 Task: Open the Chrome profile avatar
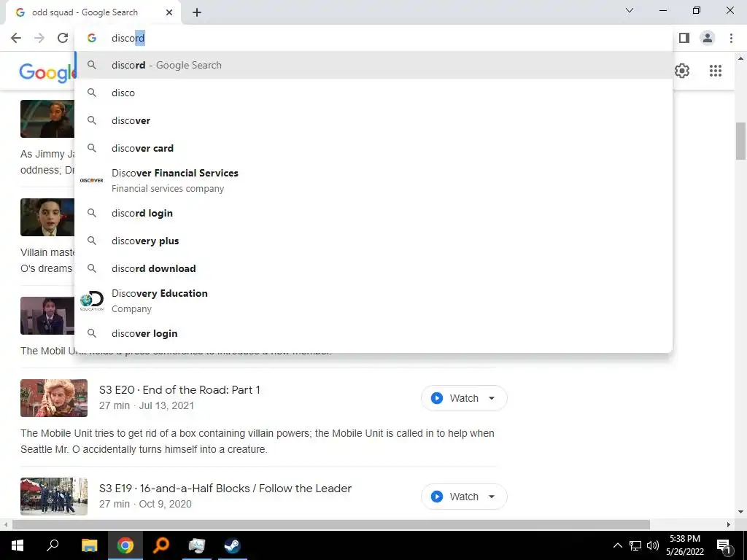coord(708,38)
